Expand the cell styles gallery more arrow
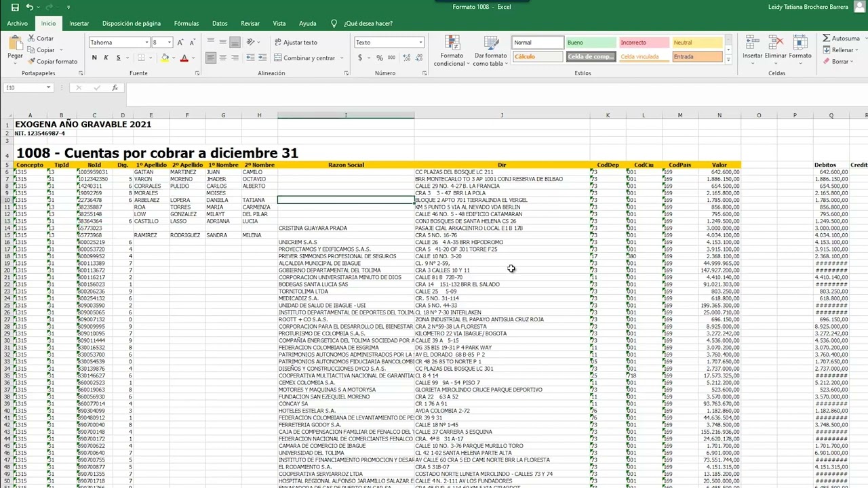This screenshot has width=868, height=488. pos(728,61)
